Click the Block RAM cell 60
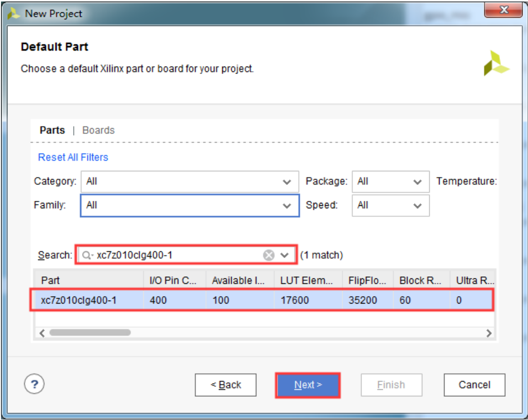Image resolution: width=528 pixels, height=420 pixels. pos(422,300)
